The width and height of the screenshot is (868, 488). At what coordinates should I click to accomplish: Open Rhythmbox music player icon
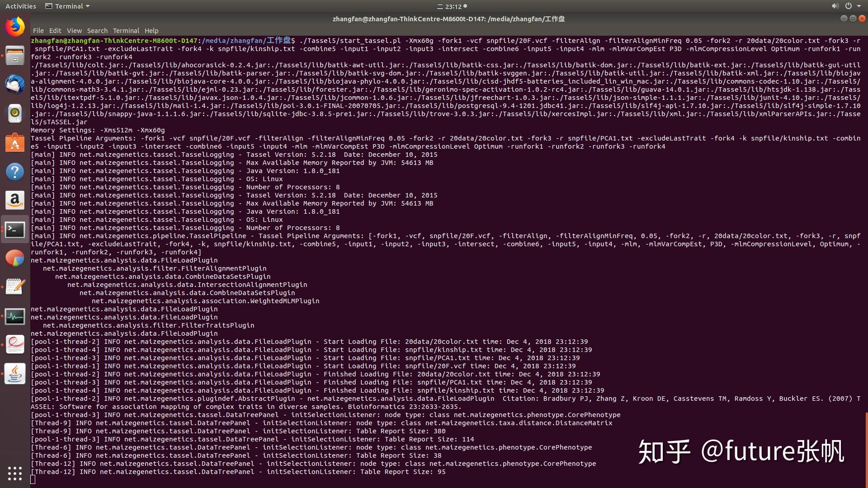[15, 113]
